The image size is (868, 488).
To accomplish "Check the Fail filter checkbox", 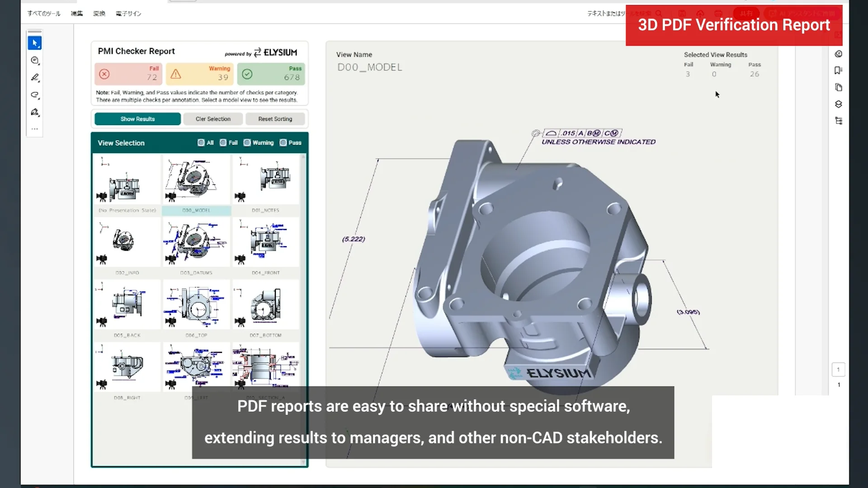I will click(223, 143).
